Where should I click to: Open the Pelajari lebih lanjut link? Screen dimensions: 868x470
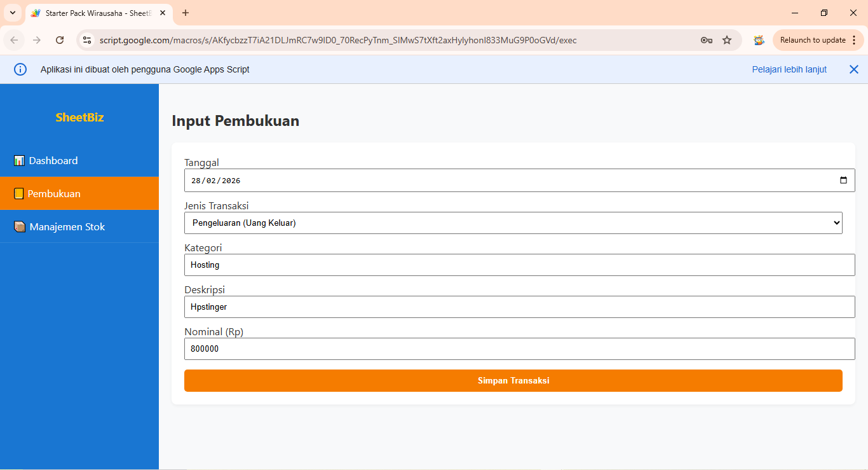(x=789, y=70)
